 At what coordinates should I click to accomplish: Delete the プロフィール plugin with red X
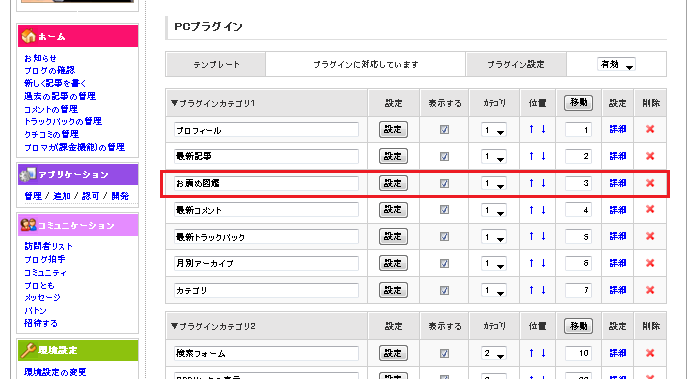tap(650, 130)
